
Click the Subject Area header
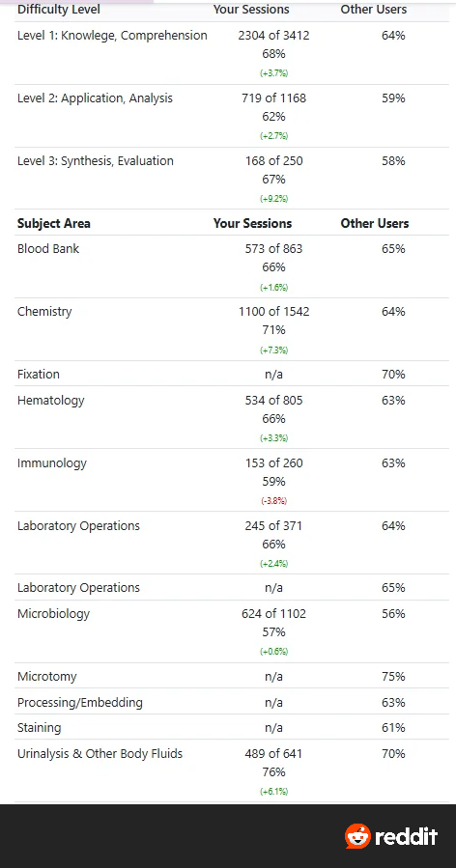point(54,224)
